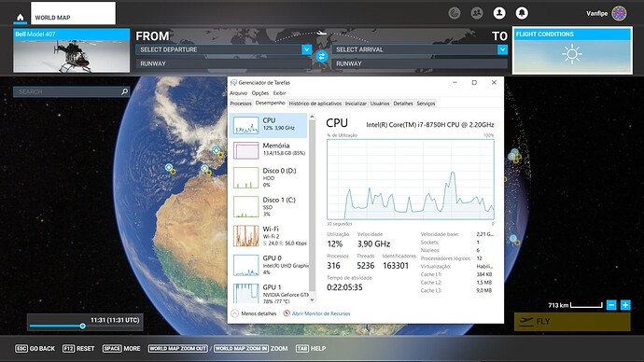Click the sidebar scrollbar up arrow
This screenshot has height=362, width=644.
(312, 117)
